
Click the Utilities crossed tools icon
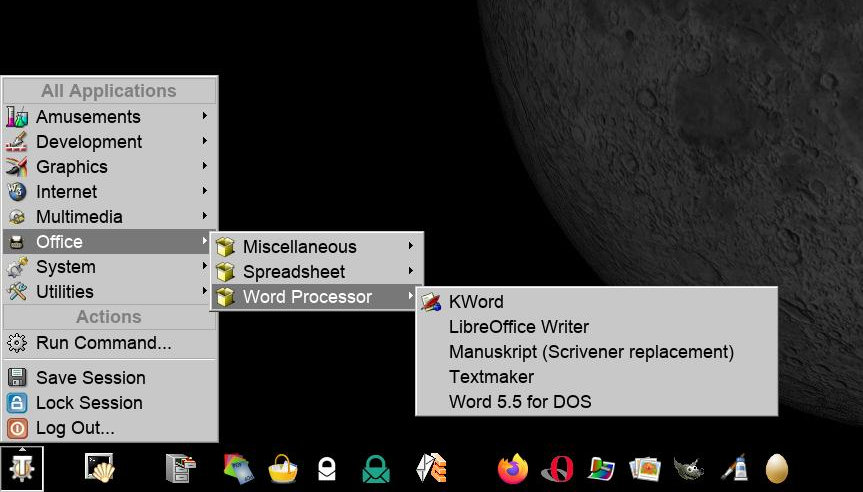point(17,292)
